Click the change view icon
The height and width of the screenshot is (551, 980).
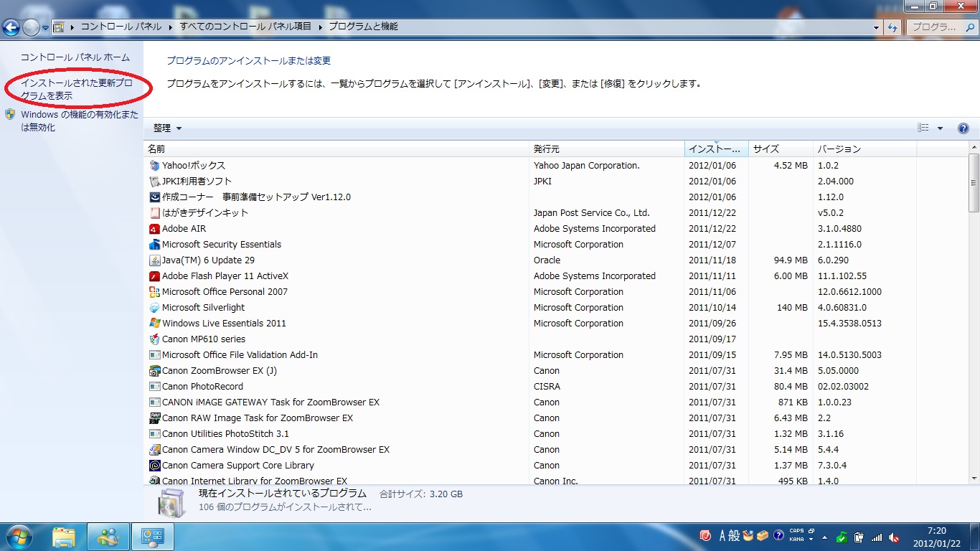pos(923,128)
